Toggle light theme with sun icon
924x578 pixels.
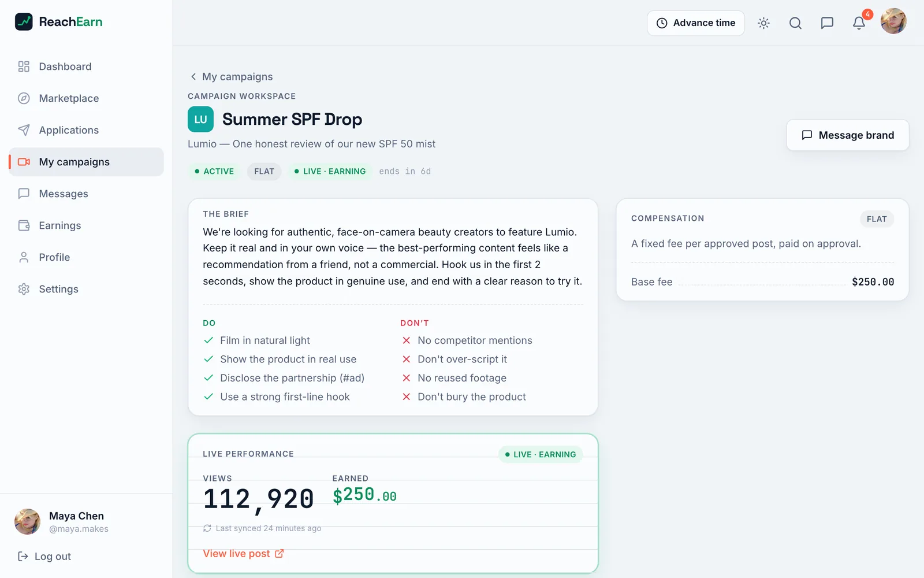click(763, 23)
